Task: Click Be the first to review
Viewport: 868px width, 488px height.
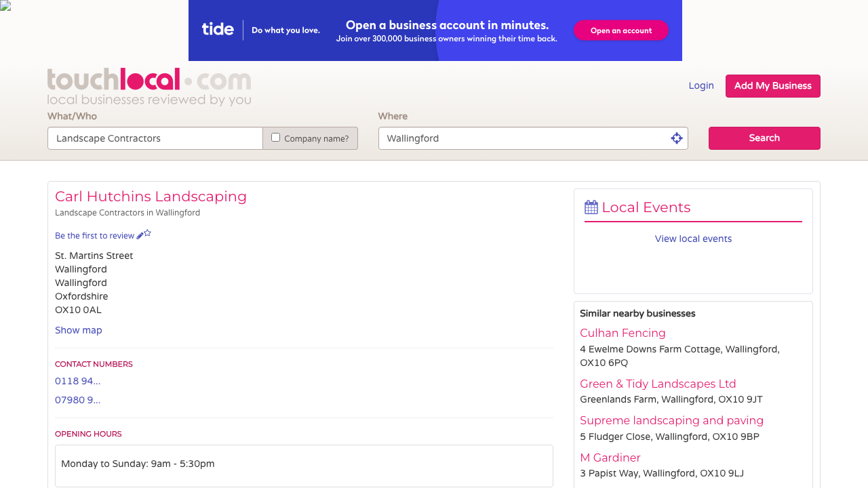Action: 95,236
